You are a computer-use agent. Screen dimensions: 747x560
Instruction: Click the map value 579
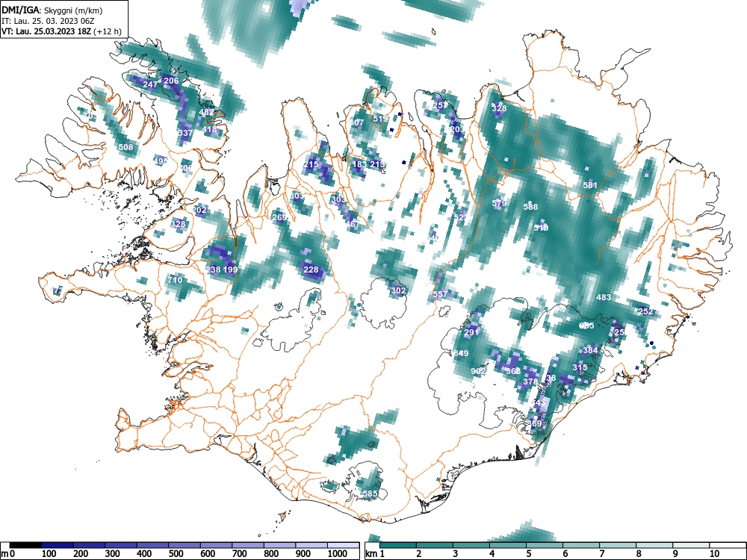(x=499, y=203)
